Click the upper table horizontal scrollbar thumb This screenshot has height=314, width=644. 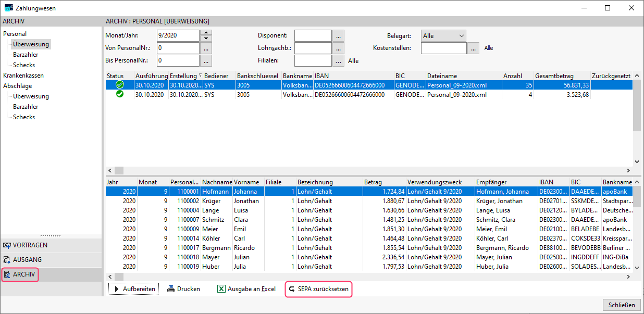tap(119, 170)
